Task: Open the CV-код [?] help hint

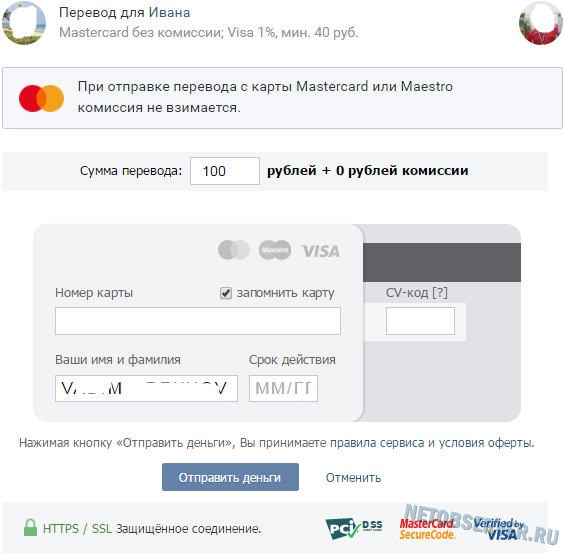Action: [x=440, y=293]
